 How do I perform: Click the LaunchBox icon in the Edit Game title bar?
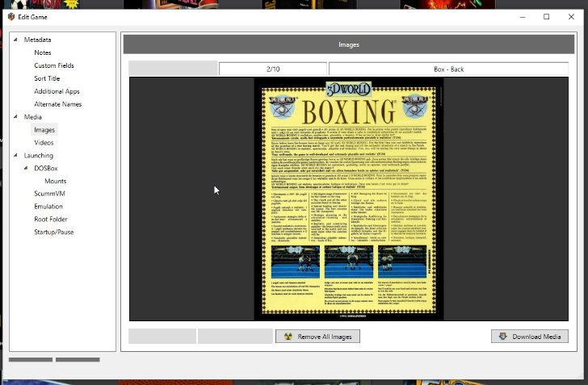[x=11, y=17]
